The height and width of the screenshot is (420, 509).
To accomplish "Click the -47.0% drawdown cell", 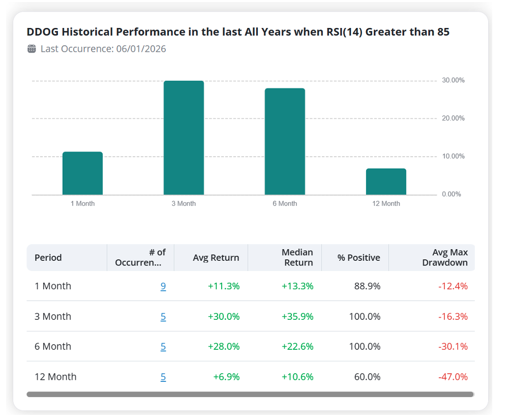I will coord(453,377).
